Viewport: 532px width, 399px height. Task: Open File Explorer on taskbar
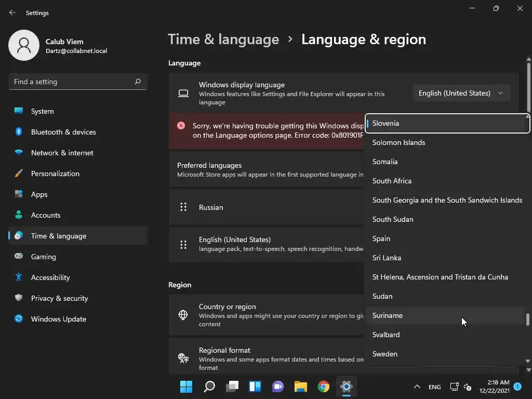pyautogui.click(x=301, y=387)
